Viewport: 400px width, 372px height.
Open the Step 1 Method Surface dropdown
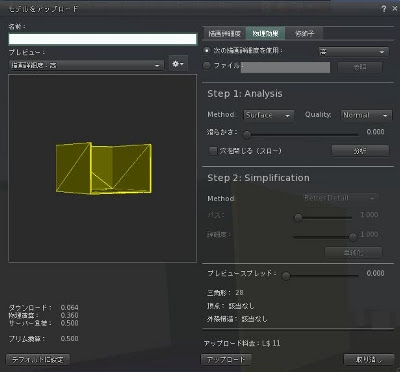tap(269, 115)
